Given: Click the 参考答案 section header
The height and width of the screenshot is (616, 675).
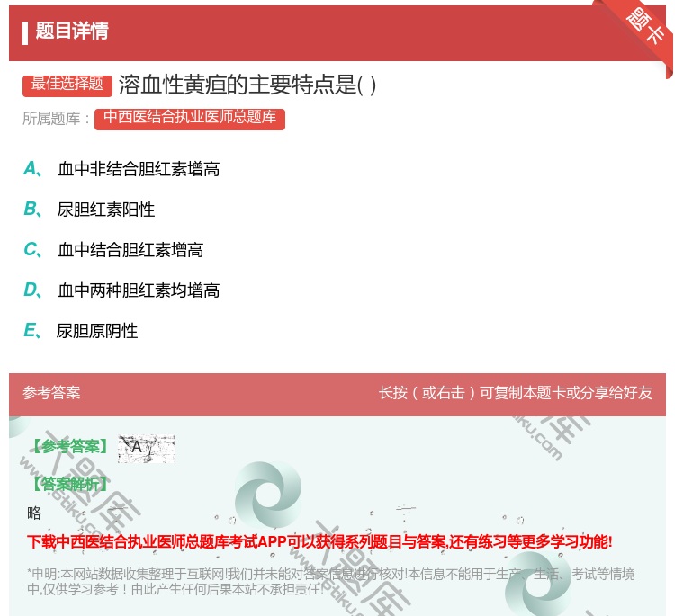Looking at the screenshot, I should (x=51, y=392).
